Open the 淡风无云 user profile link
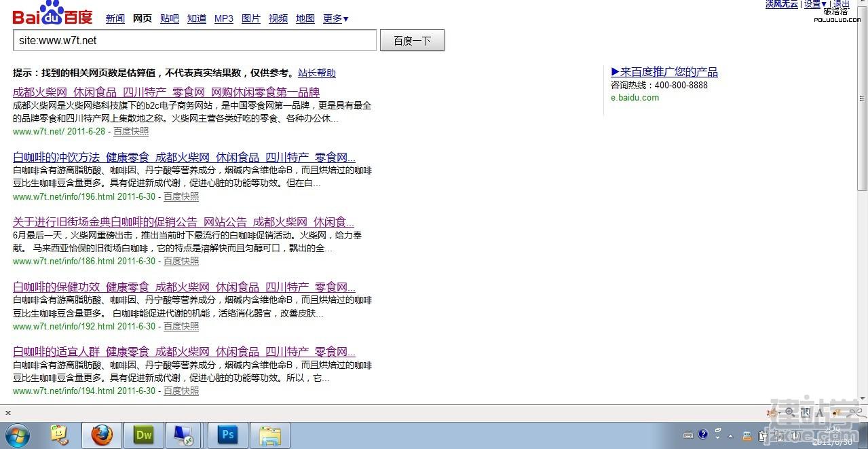 click(x=782, y=4)
